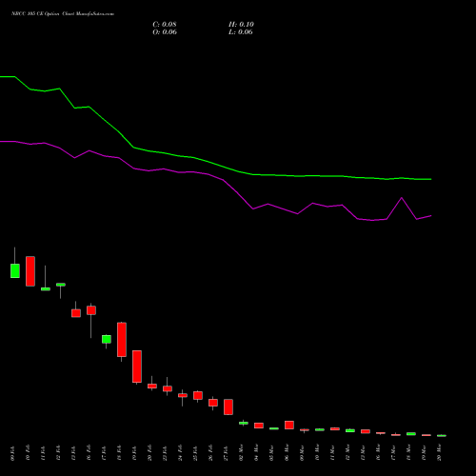Screen dimensions: 476x476
Task: Select the '11 Mar' date label
Action: coord(332,453)
